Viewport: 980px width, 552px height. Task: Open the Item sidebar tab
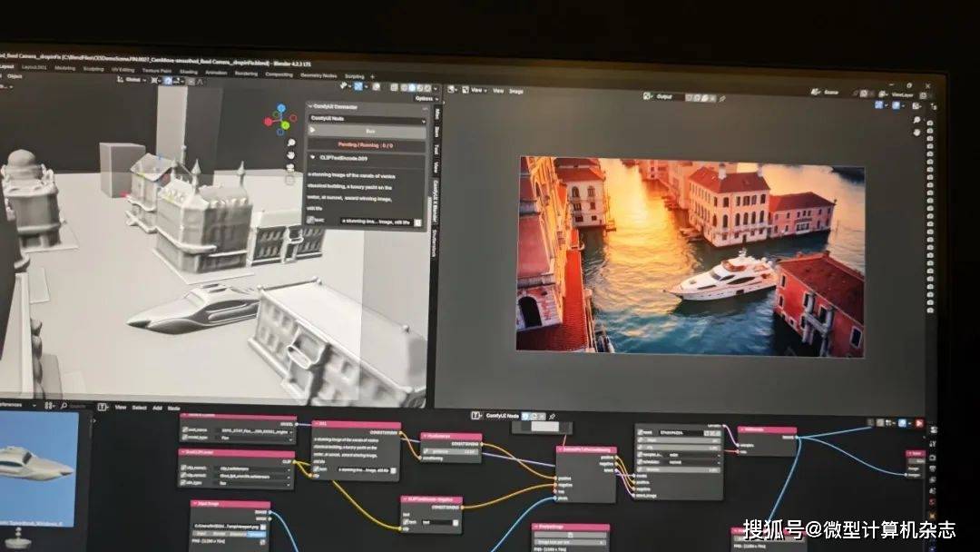tap(436, 132)
